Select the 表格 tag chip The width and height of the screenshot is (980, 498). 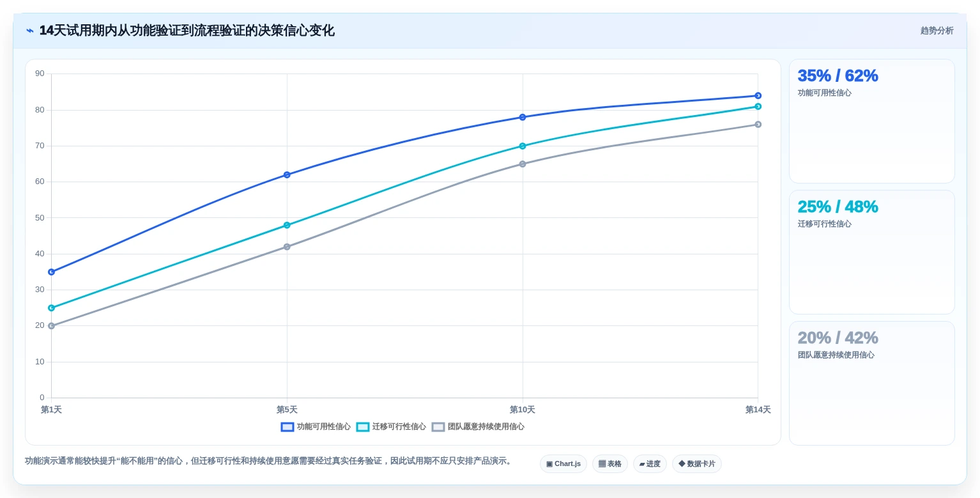point(610,464)
